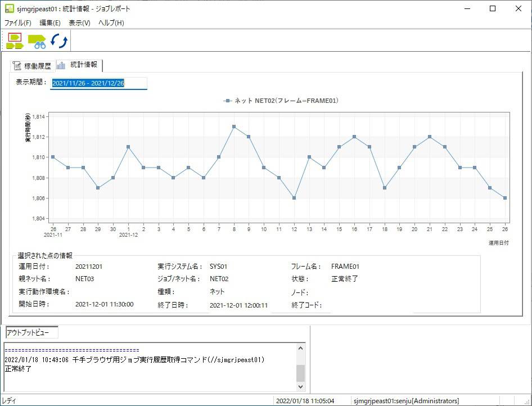Select the アウトプットビュー tab
Screen dimensions: 532x406
click(x=32, y=332)
